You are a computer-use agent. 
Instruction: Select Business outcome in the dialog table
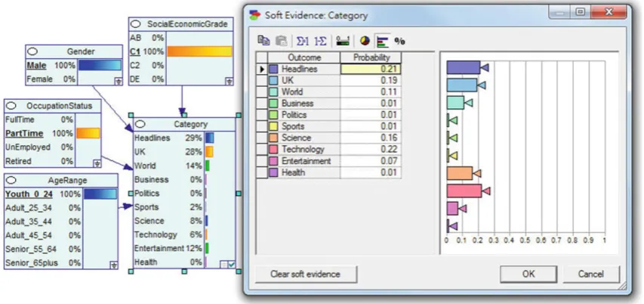[297, 104]
